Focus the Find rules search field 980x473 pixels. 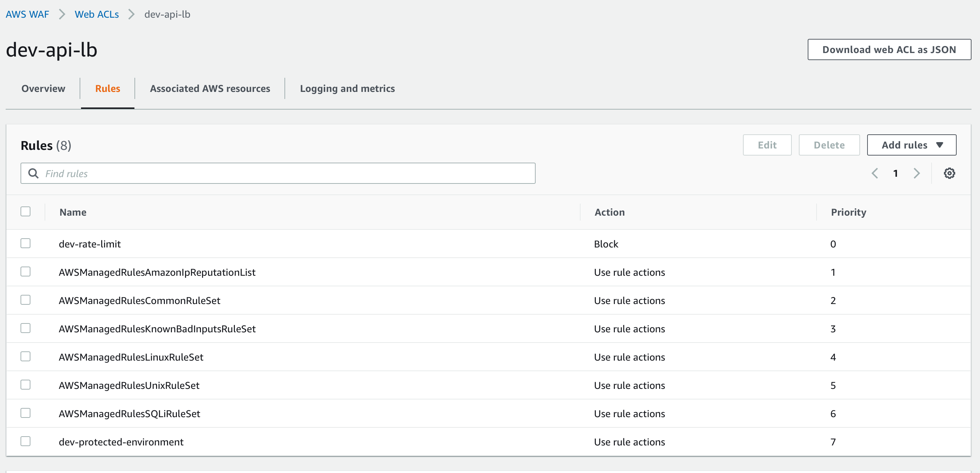(x=278, y=173)
